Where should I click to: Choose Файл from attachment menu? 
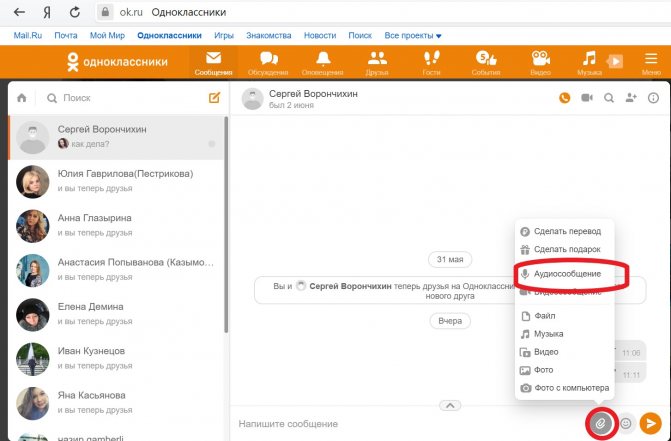pyautogui.click(x=564, y=316)
